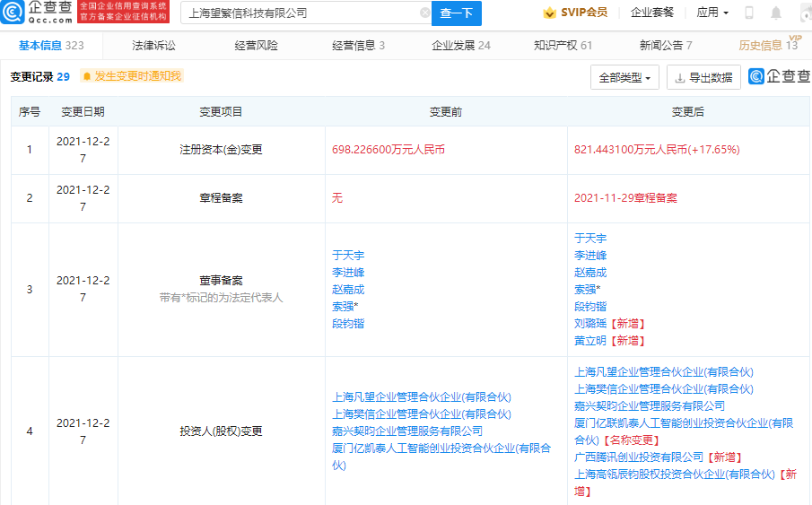This screenshot has width=812, height=505.
Task: Click the 注册资本(金)变更 cell
Action: coord(221,150)
